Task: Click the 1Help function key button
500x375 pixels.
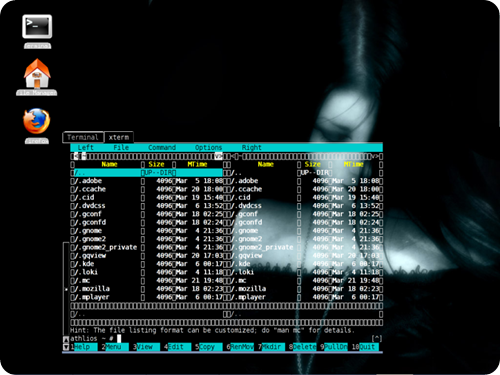Action: (84, 347)
